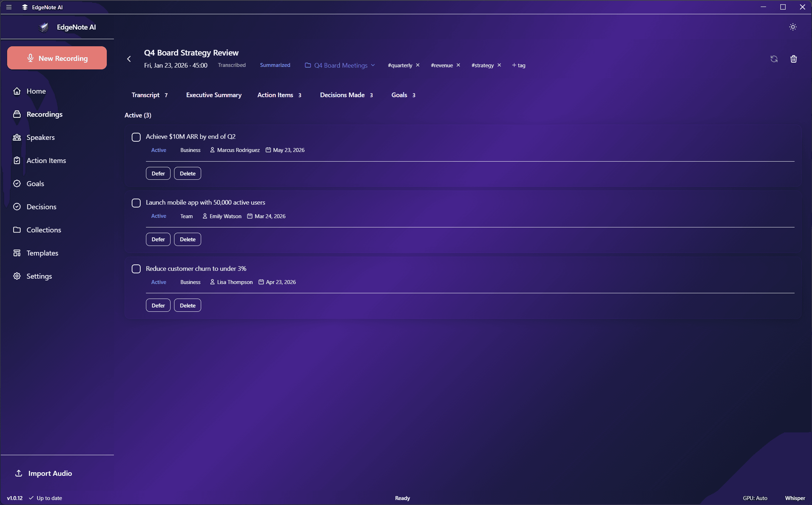
Task: Tick the reduce customer churn checkbox
Action: click(136, 269)
